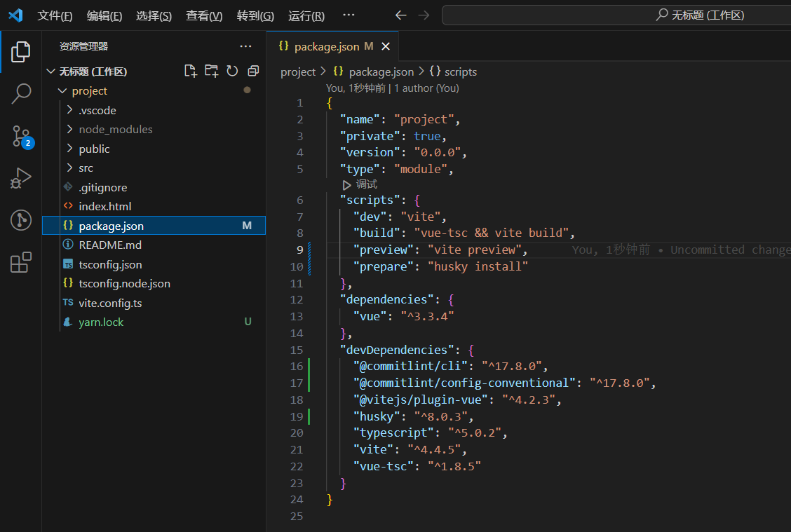Click project in the breadcrumb

(x=297, y=72)
